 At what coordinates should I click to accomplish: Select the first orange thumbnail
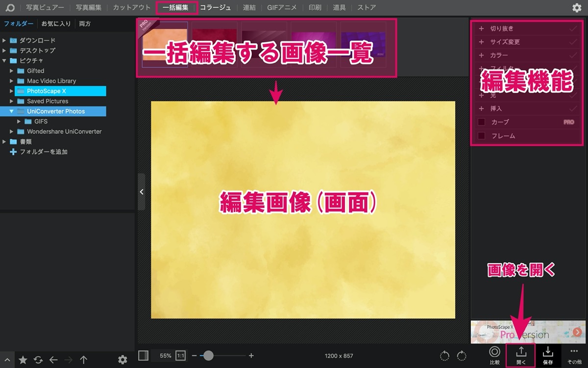165,45
